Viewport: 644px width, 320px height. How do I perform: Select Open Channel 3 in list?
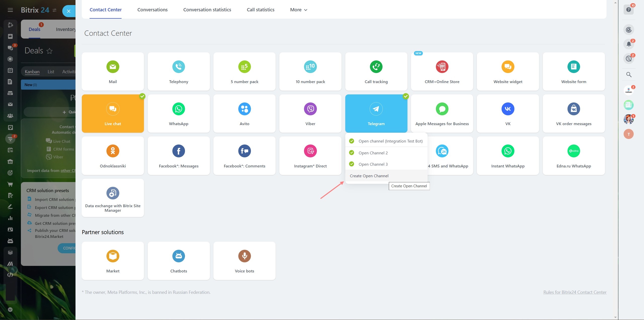(373, 164)
